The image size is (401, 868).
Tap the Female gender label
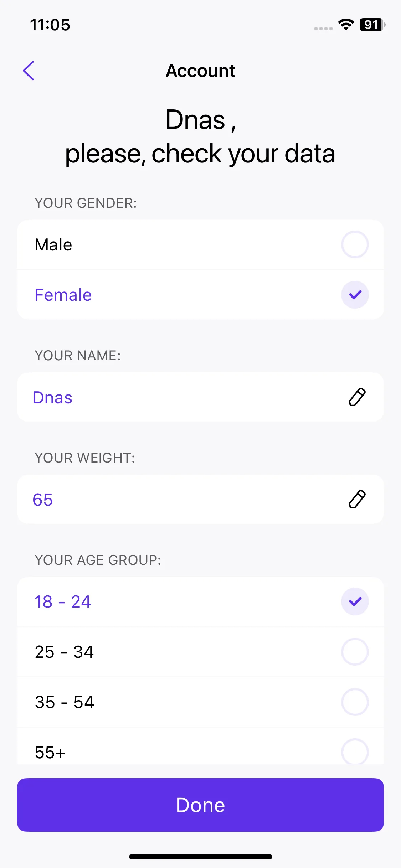[x=63, y=295]
